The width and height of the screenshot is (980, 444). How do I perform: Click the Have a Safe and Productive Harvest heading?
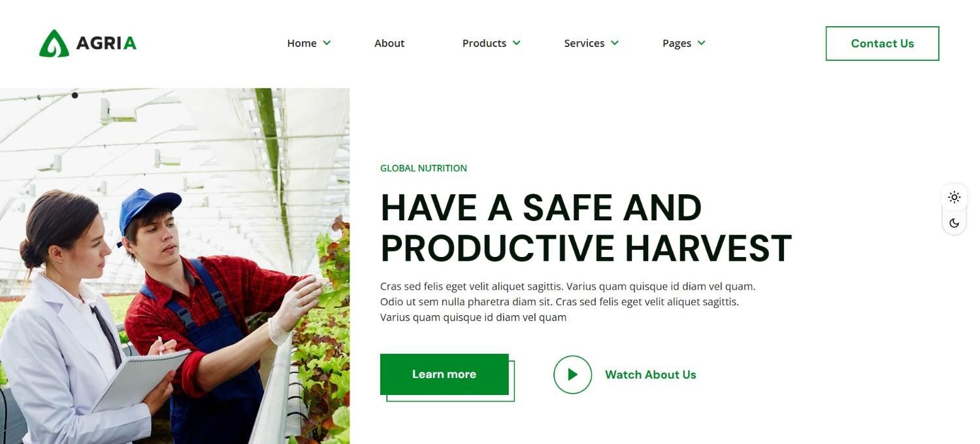pyautogui.click(x=586, y=228)
